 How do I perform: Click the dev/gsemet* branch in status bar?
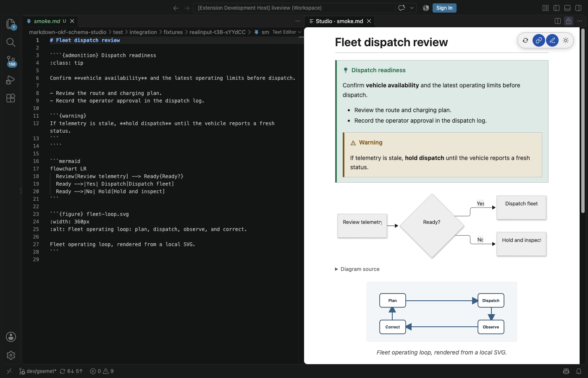[38, 371]
